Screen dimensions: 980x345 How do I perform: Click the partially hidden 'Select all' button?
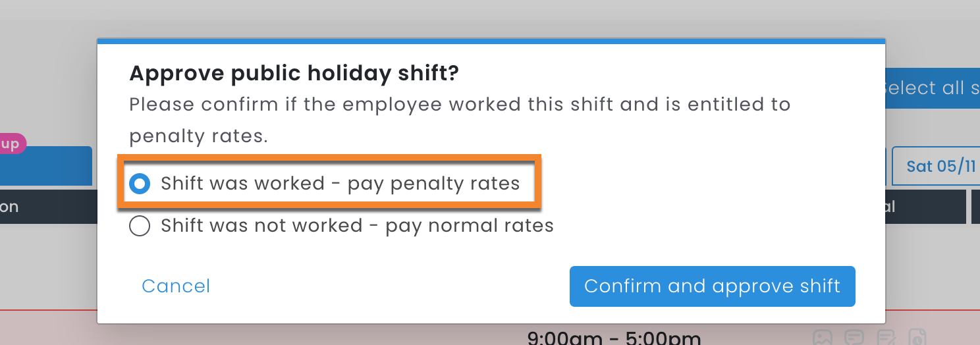932,88
